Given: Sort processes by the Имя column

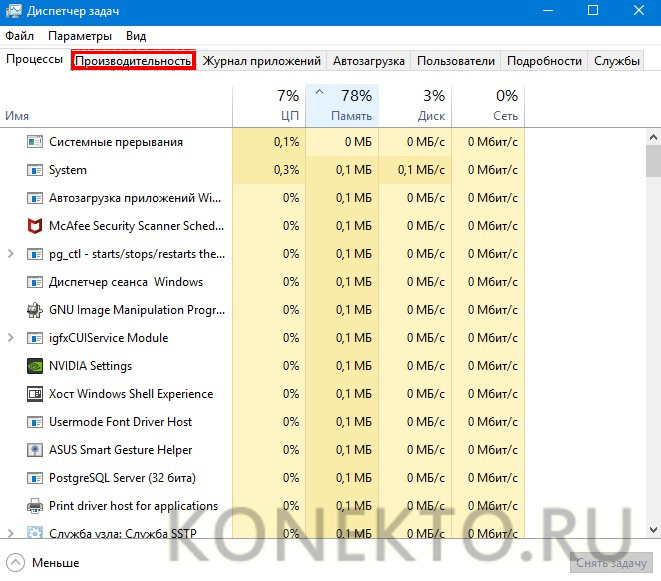Looking at the screenshot, I should coord(116,106).
